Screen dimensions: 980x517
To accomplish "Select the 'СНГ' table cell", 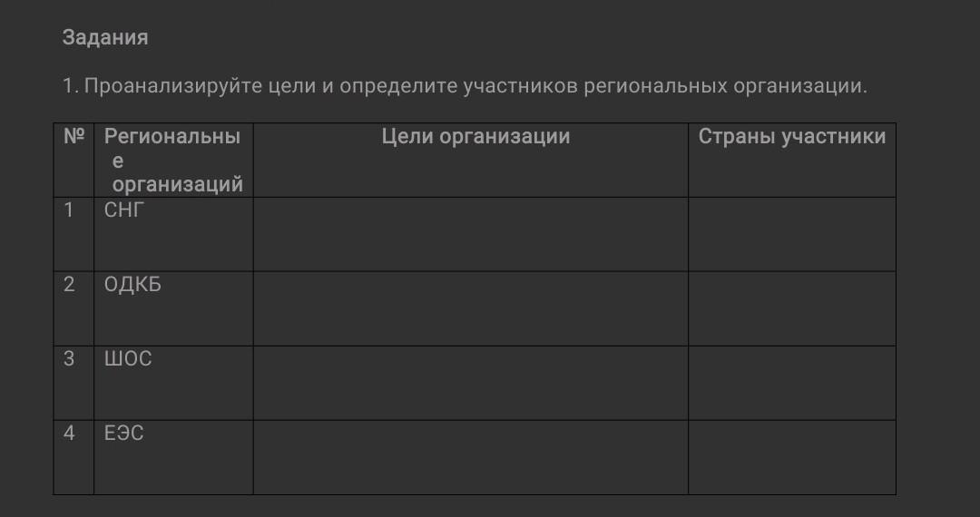I will pos(124,210).
